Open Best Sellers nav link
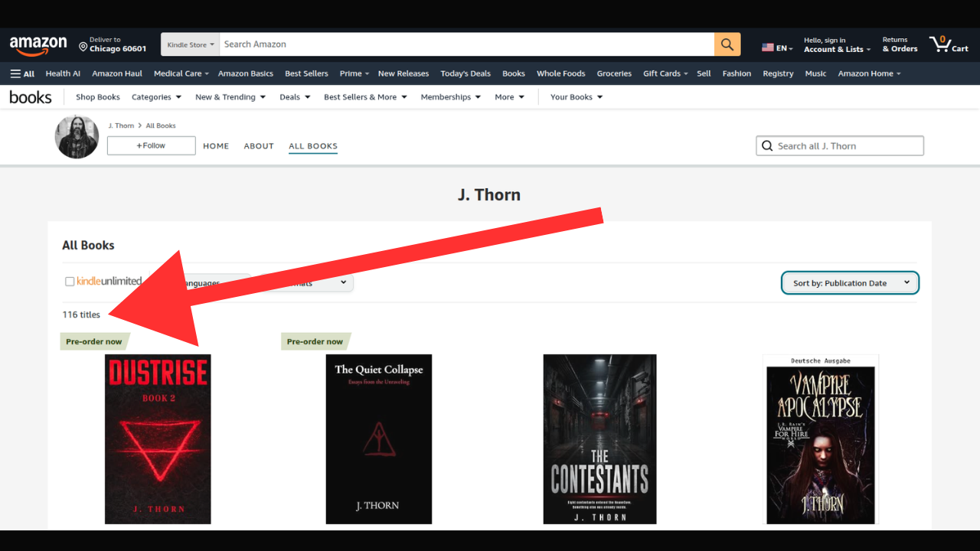 point(306,73)
